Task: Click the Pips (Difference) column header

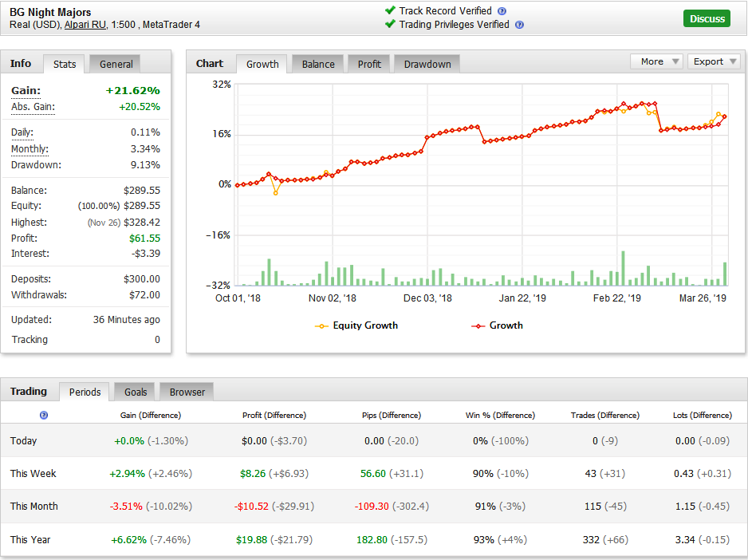Action: (x=392, y=416)
